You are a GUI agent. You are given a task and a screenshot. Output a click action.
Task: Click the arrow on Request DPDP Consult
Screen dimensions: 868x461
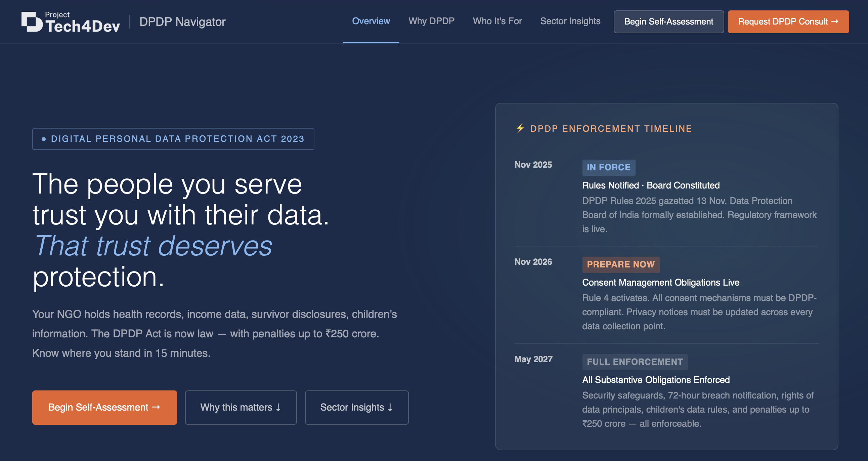[835, 22]
